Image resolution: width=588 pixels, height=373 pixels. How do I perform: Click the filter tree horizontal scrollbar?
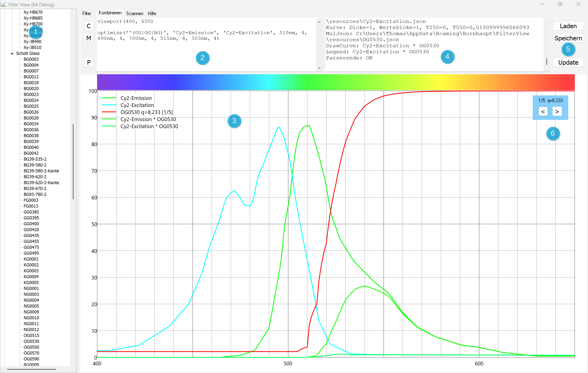point(32,369)
